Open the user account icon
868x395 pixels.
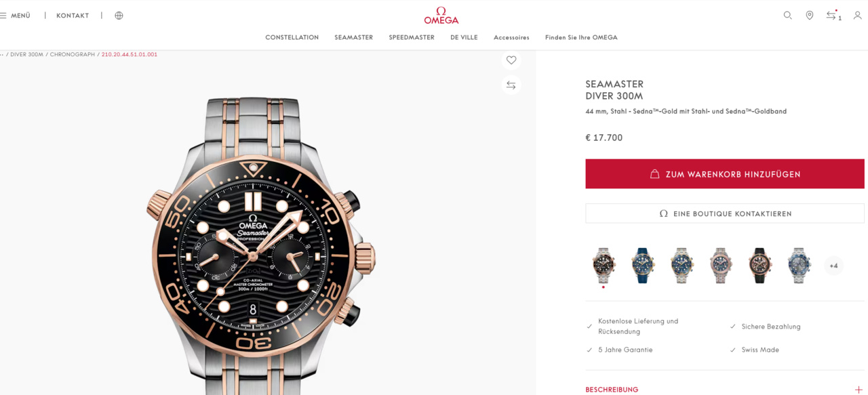click(857, 15)
